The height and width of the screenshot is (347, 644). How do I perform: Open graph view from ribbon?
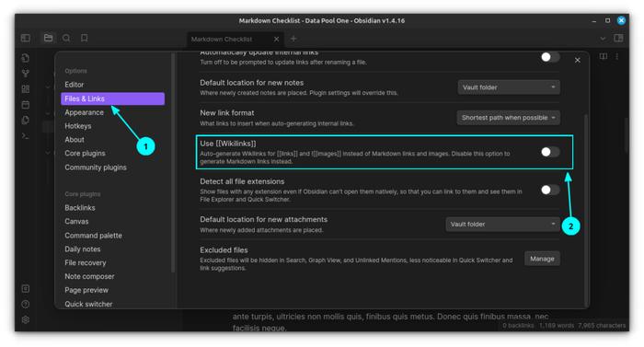26,74
